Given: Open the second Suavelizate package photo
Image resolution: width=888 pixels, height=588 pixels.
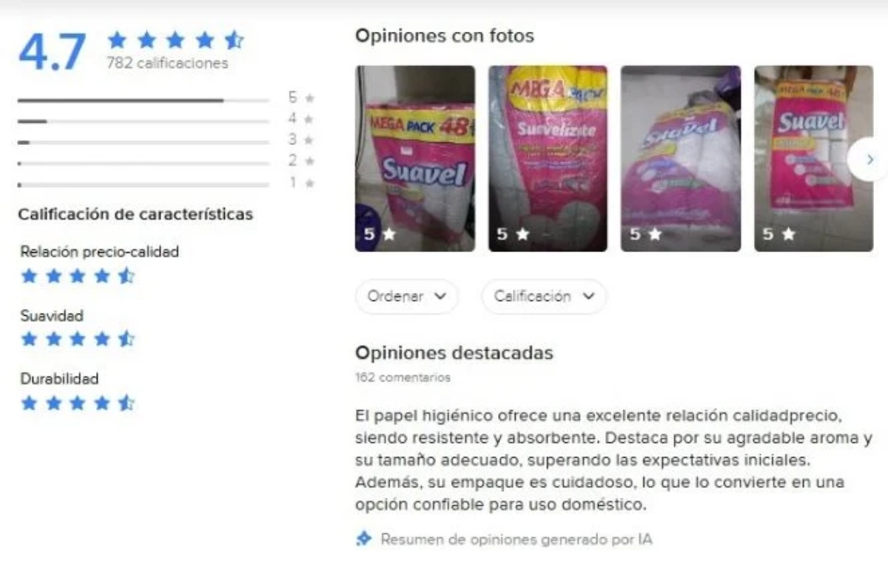Looking at the screenshot, I should tap(548, 158).
